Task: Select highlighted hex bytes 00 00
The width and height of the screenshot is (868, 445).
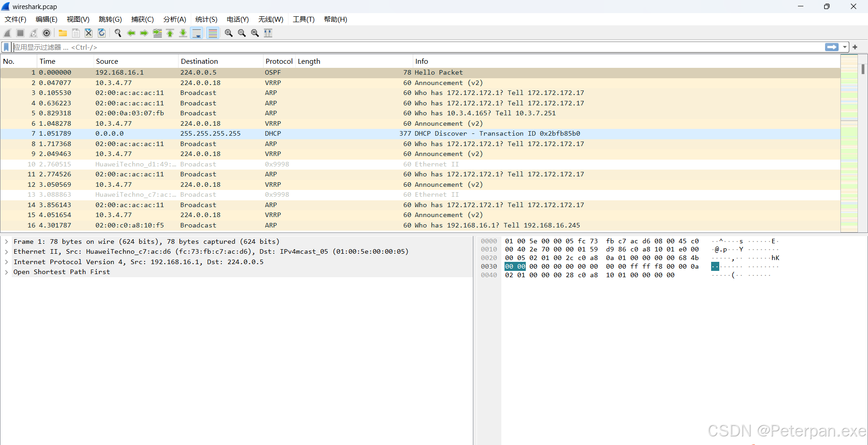Action: click(515, 267)
